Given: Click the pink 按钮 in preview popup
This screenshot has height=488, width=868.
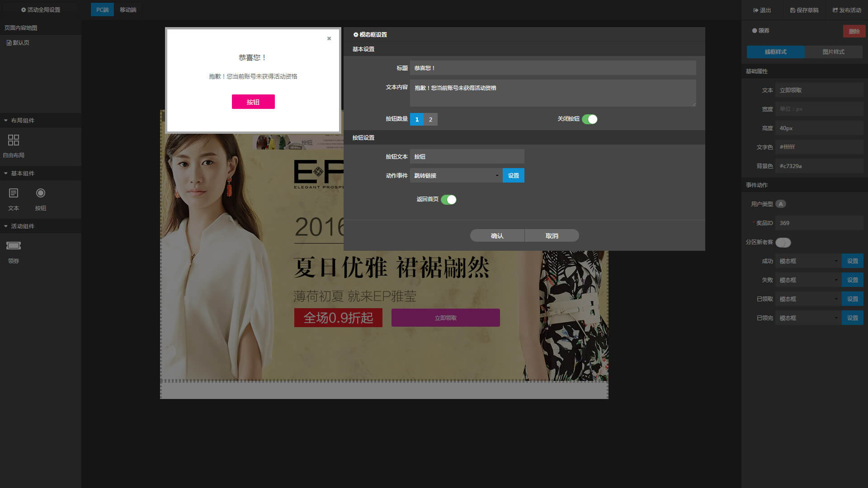Looking at the screenshot, I should 253,102.
